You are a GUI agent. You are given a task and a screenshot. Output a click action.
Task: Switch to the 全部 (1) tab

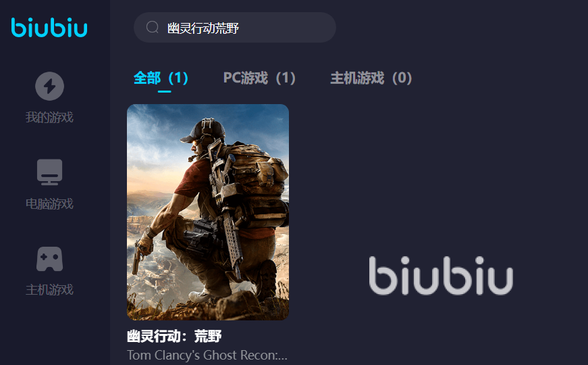[161, 78]
